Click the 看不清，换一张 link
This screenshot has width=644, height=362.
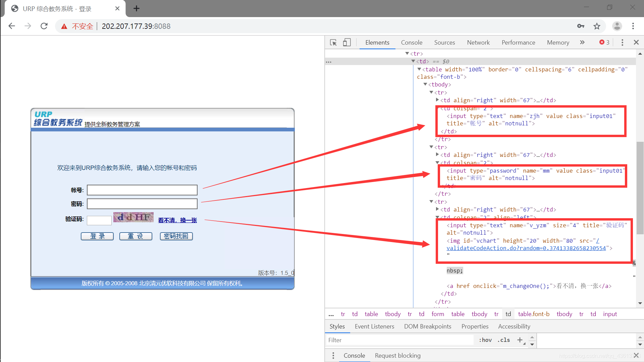pos(177,220)
